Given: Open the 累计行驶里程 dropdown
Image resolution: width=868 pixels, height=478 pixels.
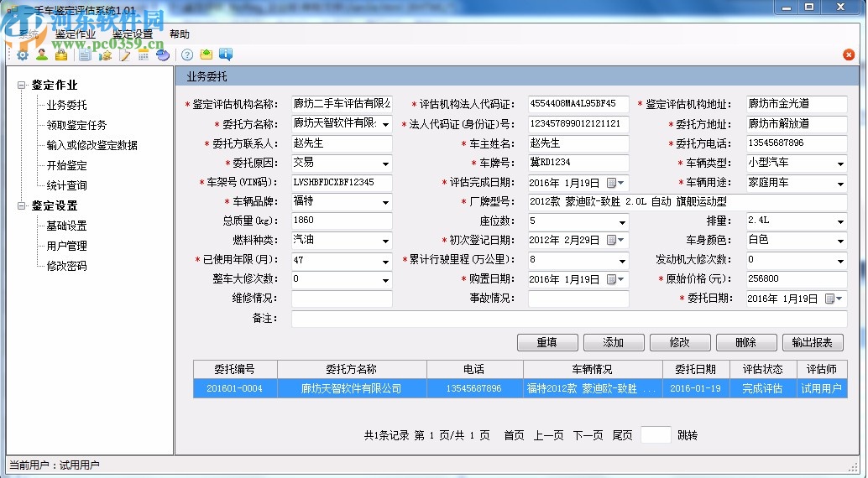Looking at the screenshot, I should [x=623, y=261].
